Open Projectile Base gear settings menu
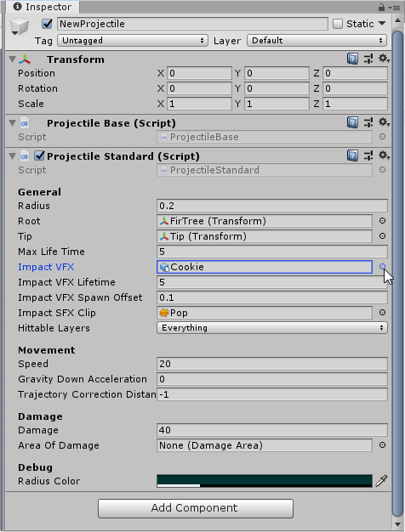Screen dimensions: 405x532 pyautogui.click(x=384, y=122)
